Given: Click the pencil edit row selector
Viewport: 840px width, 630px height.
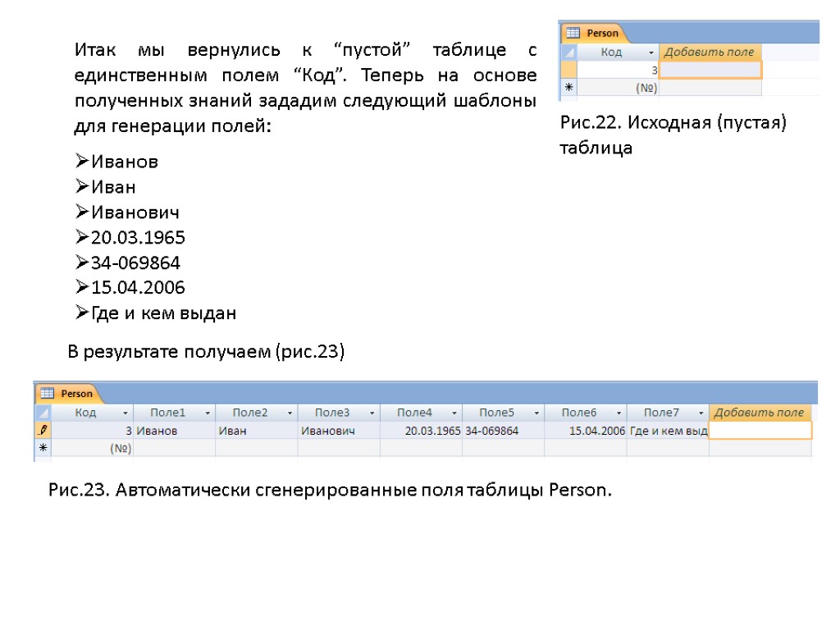Looking at the screenshot, I should (x=43, y=430).
